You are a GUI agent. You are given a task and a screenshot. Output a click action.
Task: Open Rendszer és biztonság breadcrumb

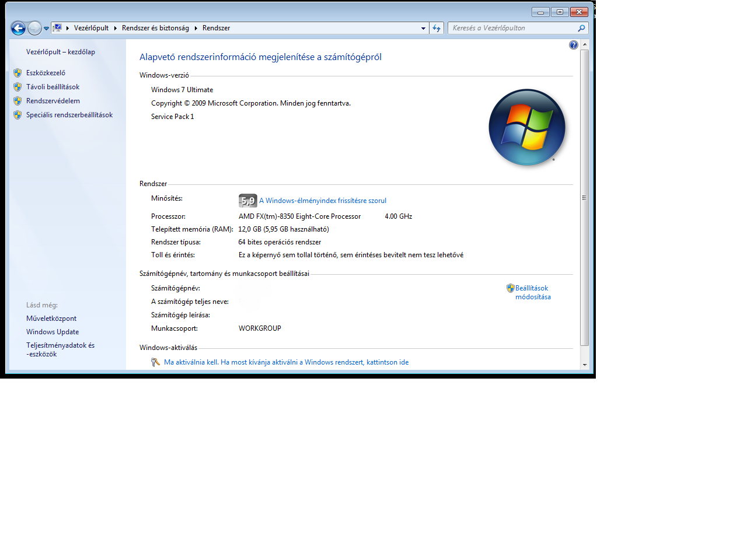tap(155, 28)
